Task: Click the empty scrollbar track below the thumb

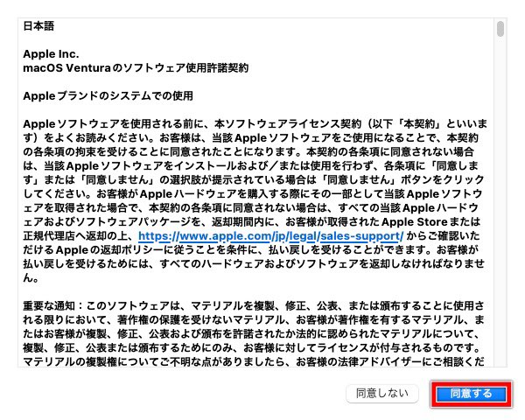Action: pyautogui.click(x=500, y=201)
